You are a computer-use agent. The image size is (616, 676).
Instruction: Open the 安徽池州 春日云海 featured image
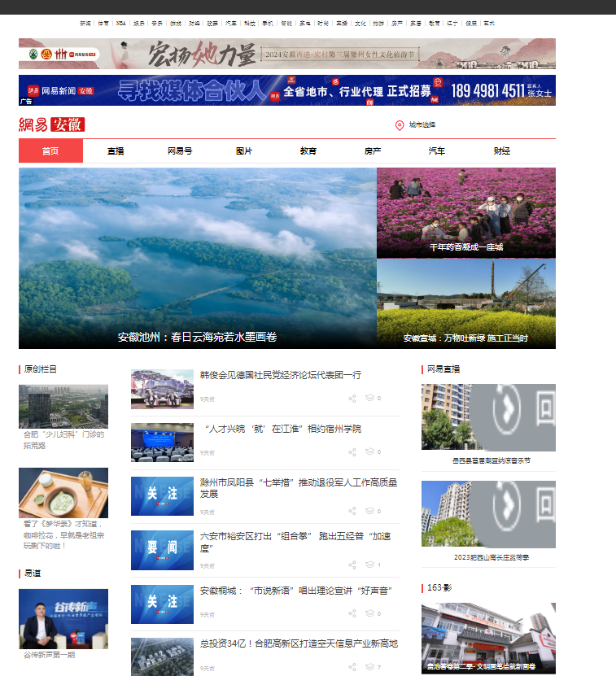(x=198, y=258)
